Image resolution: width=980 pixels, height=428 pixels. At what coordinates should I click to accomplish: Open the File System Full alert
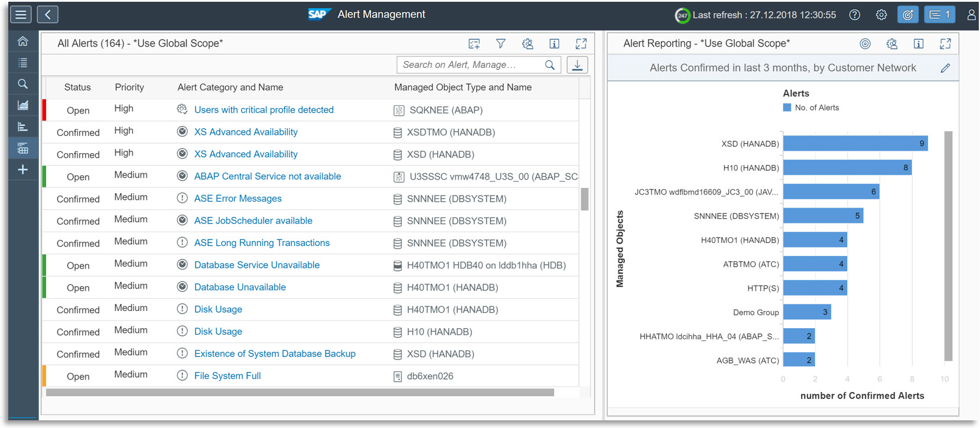coord(227,376)
